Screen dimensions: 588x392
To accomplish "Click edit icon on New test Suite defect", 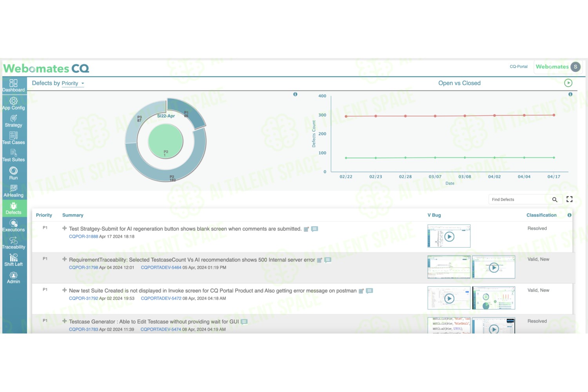I will pos(361,291).
